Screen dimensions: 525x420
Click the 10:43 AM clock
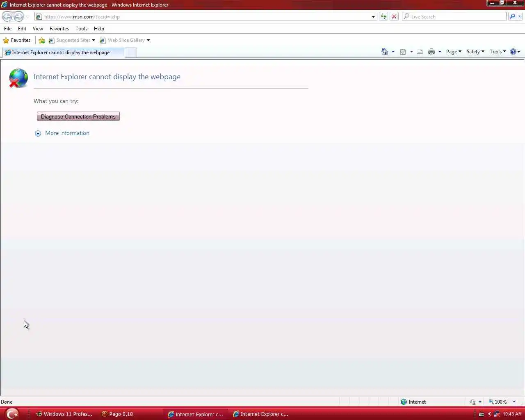[512, 414]
